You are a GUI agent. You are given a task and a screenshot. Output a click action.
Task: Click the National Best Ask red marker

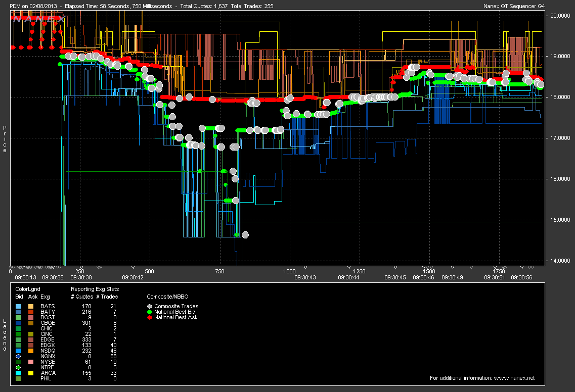coord(149,317)
